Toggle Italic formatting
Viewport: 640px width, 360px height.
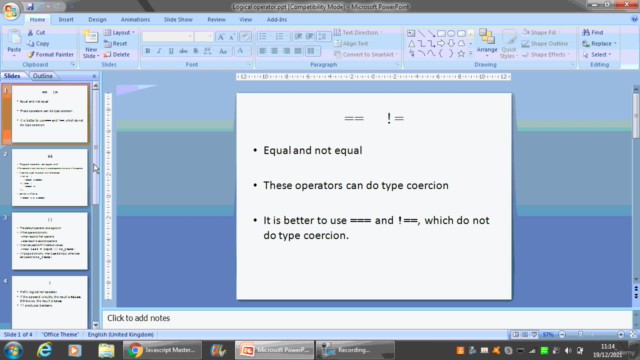coord(159,51)
